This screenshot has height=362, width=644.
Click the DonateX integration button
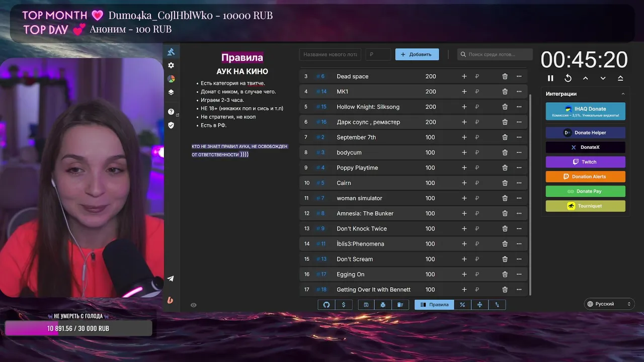pos(586,147)
